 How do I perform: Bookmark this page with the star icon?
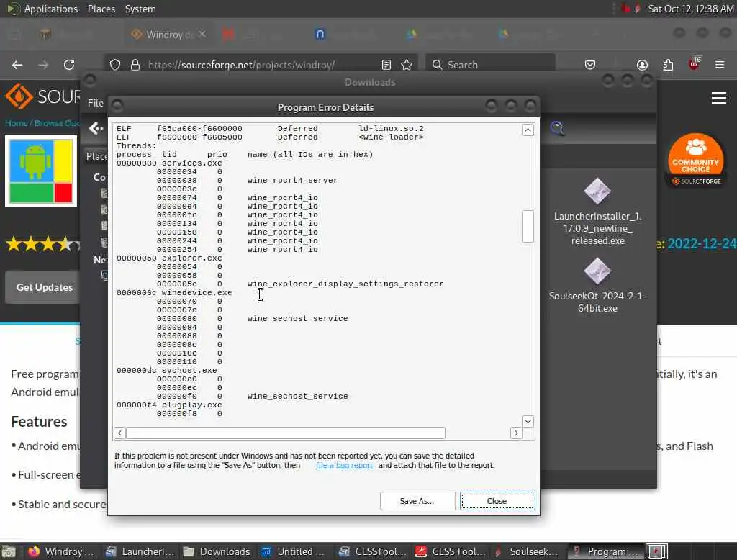tap(407, 65)
